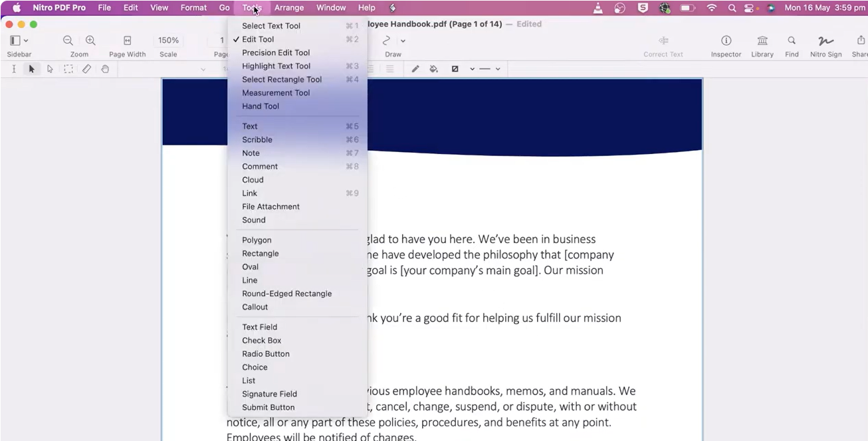868x441 pixels.
Task: Click the pencil annotation icon
Action: [x=415, y=68]
